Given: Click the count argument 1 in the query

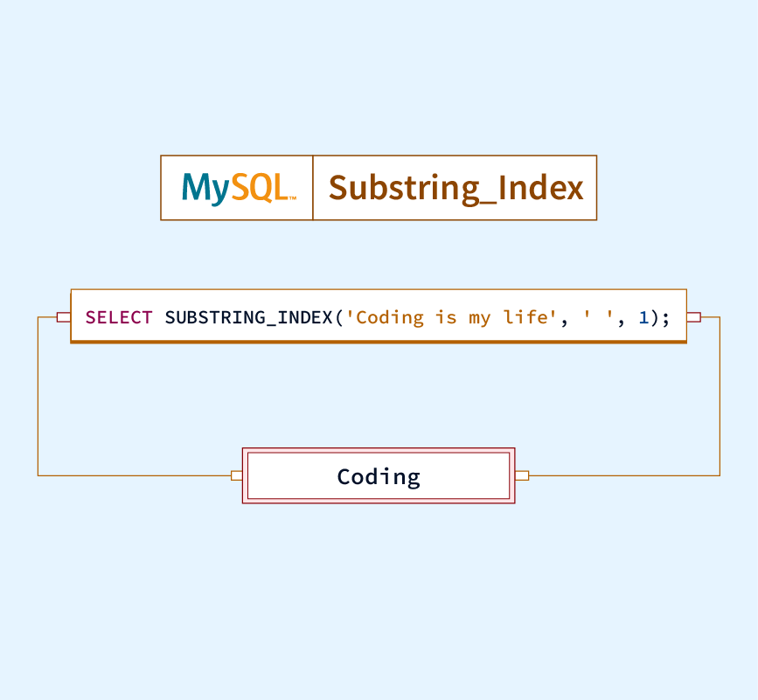Looking at the screenshot, I should [643, 317].
